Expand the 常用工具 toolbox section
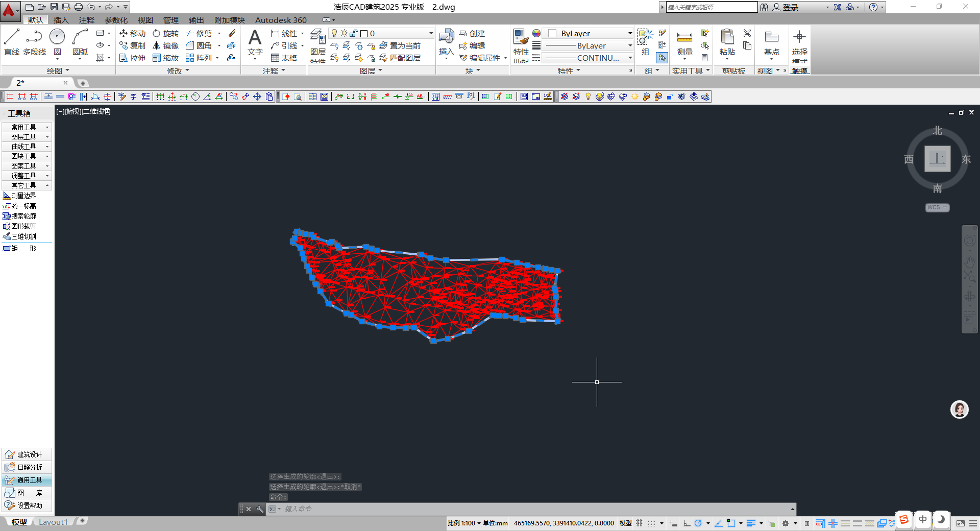The height and width of the screenshot is (531, 980). 27,127
